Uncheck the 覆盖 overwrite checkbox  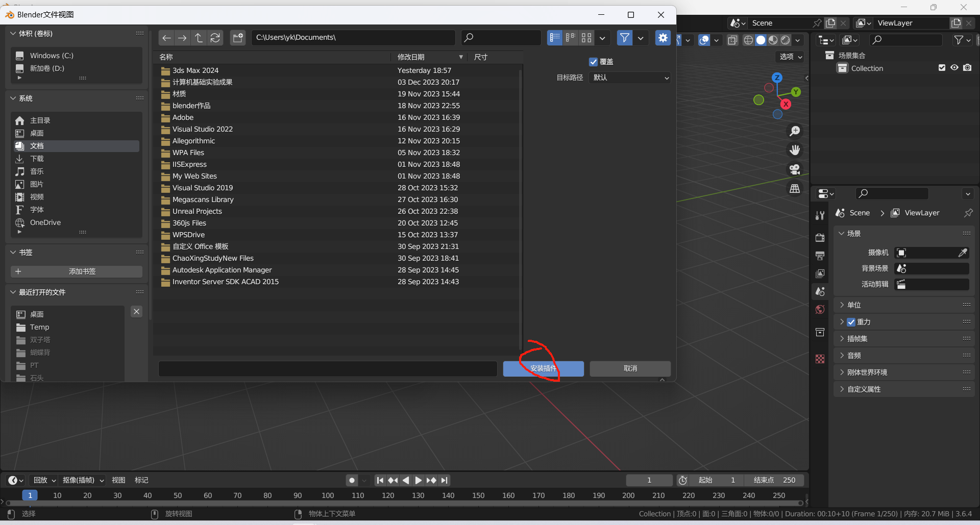pyautogui.click(x=593, y=62)
